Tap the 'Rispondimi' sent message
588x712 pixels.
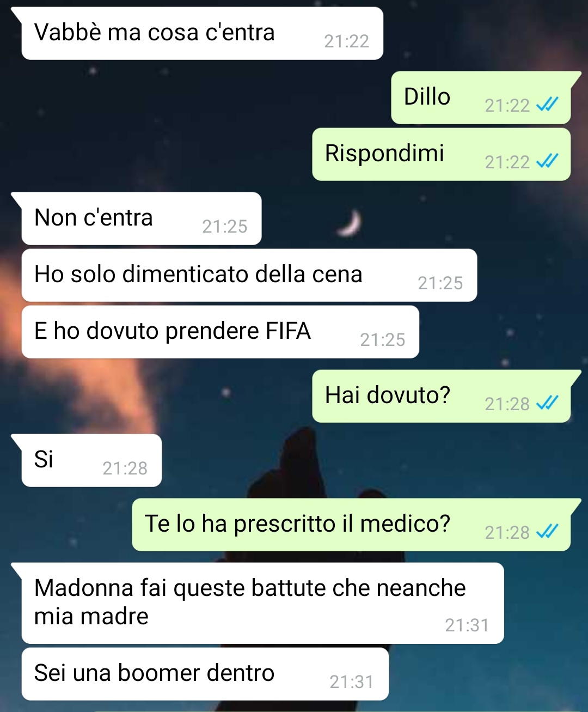pyautogui.click(x=442, y=154)
